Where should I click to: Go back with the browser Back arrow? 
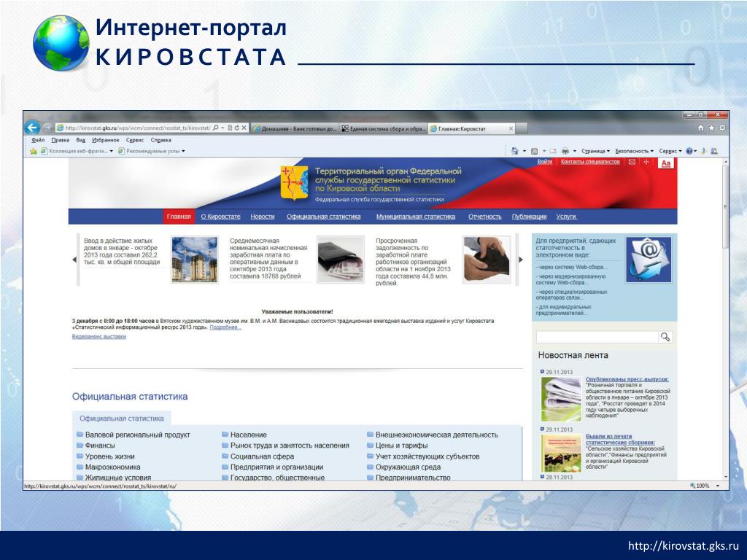32,128
